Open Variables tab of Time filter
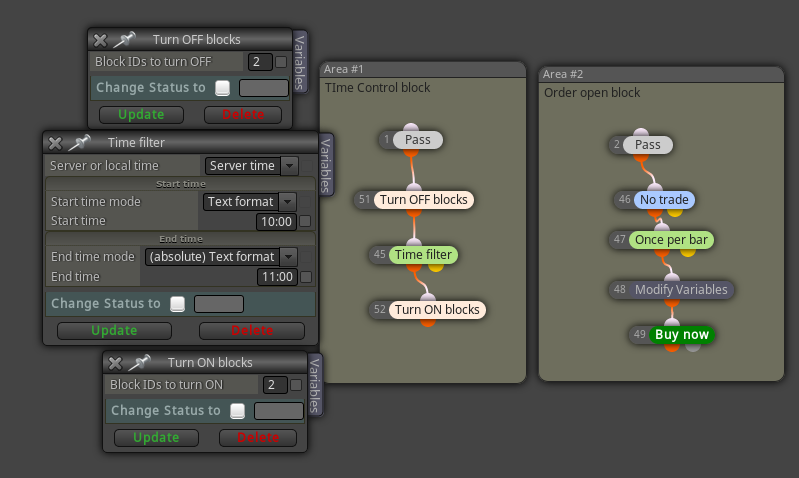The image size is (799, 478). [x=326, y=165]
